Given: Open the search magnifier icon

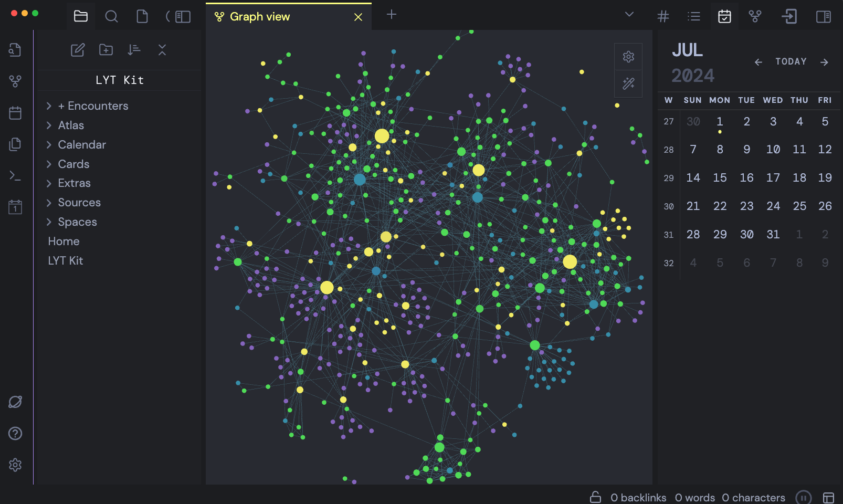Looking at the screenshot, I should (x=111, y=16).
